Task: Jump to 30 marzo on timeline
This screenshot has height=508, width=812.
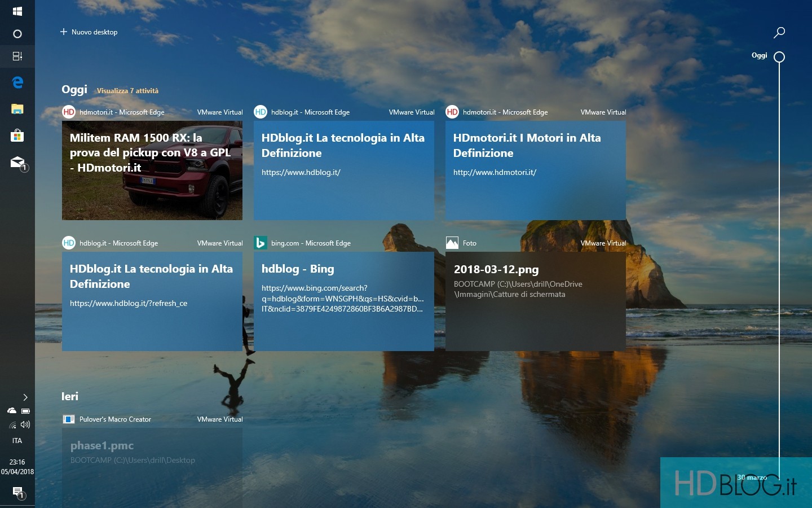Action: click(752, 478)
